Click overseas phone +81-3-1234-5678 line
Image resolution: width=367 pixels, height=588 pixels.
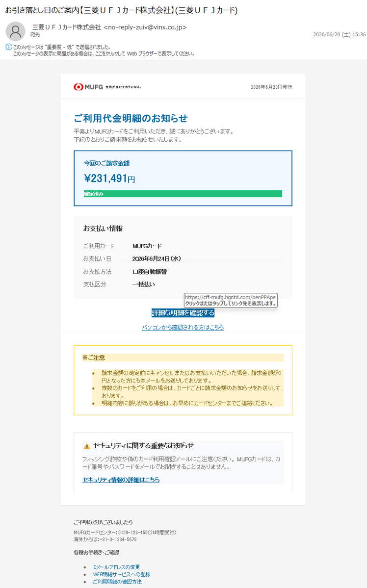pos(105,539)
